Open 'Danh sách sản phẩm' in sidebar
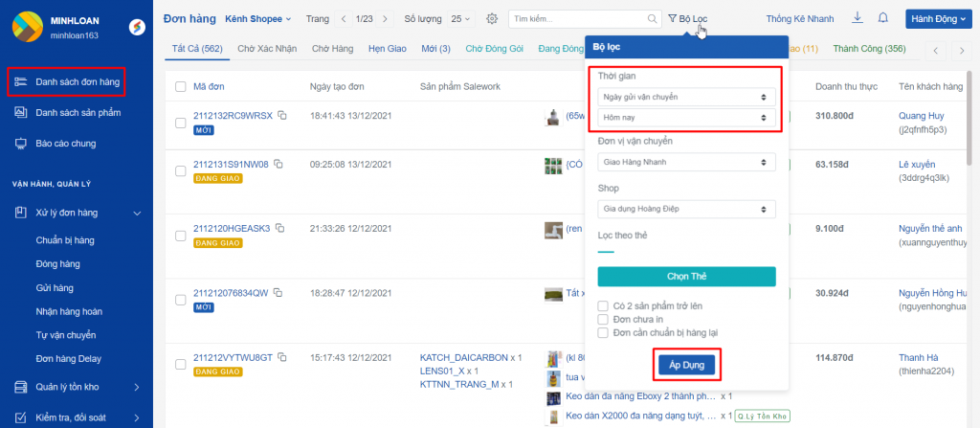980x428 pixels. pyautogui.click(x=78, y=113)
